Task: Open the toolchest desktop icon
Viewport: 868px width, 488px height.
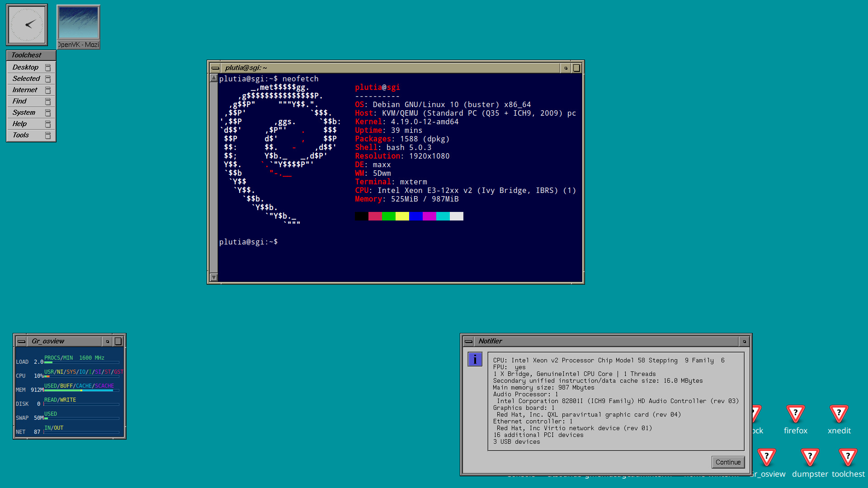Action: tap(848, 458)
